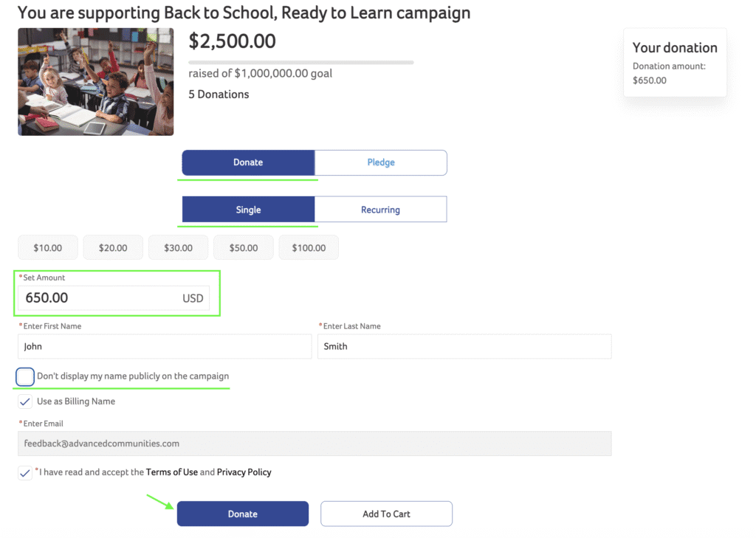This screenshot has height=538, width=756.
Task: Select the Donate tab
Action: pyautogui.click(x=248, y=162)
